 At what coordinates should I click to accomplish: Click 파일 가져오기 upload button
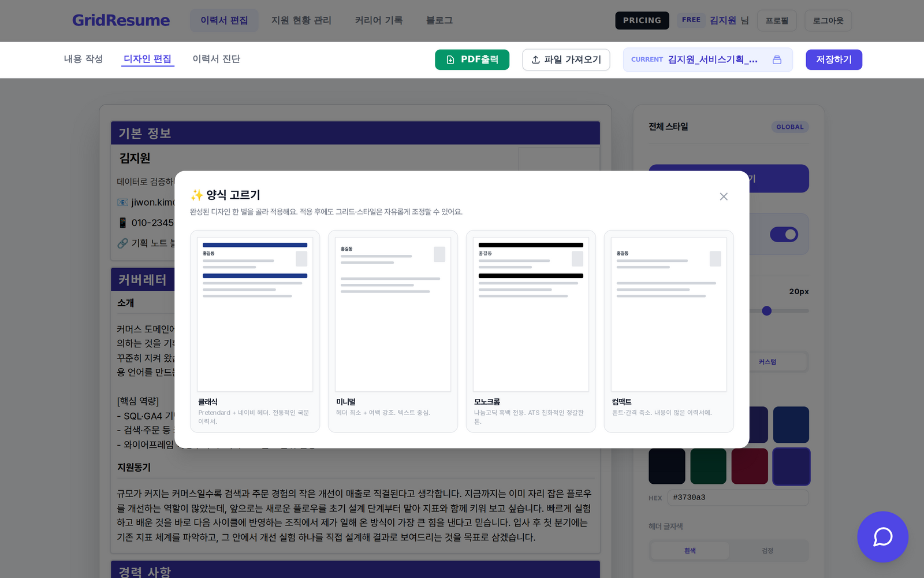coord(566,60)
